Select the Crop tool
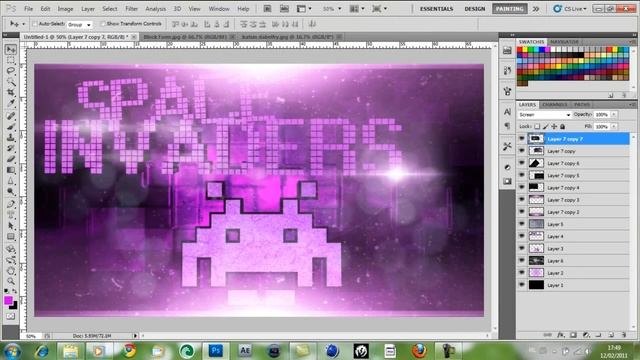The width and height of the screenshot is (640, 360). [x=11, y=93]
